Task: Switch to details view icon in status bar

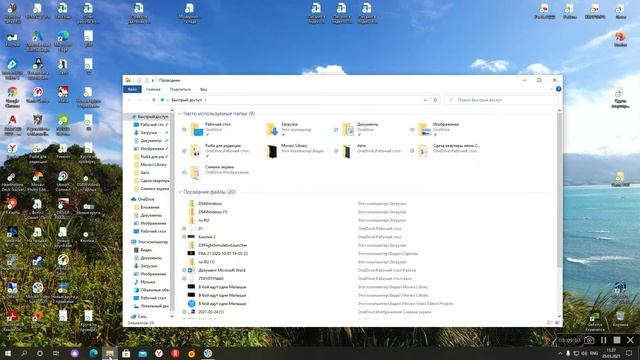Action: click(550, 322)
